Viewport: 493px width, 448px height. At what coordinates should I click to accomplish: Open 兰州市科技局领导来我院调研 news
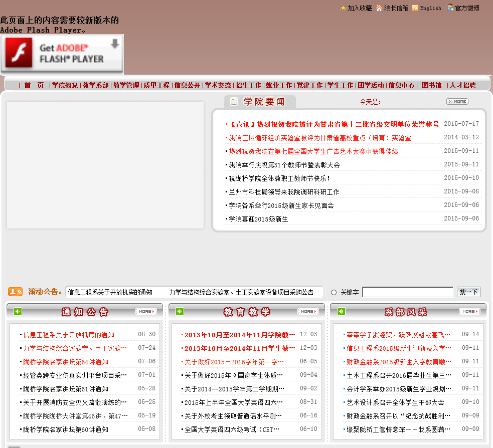[x=284, y=192]
